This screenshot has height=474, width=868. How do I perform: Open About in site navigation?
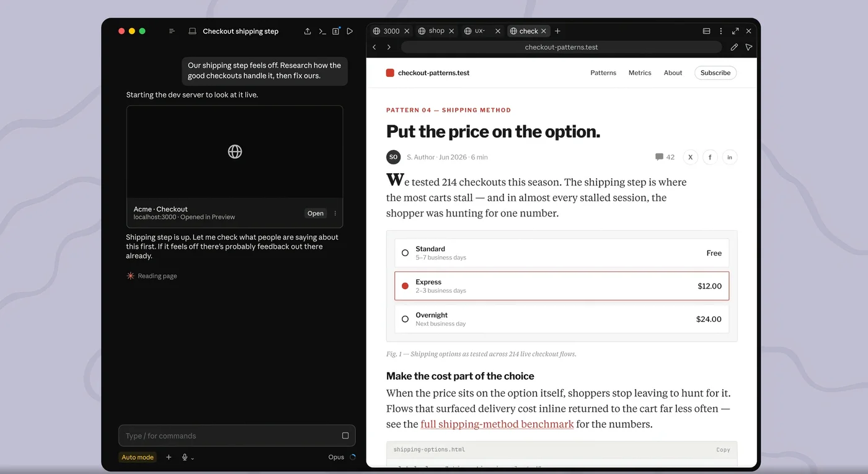[673, 73]
